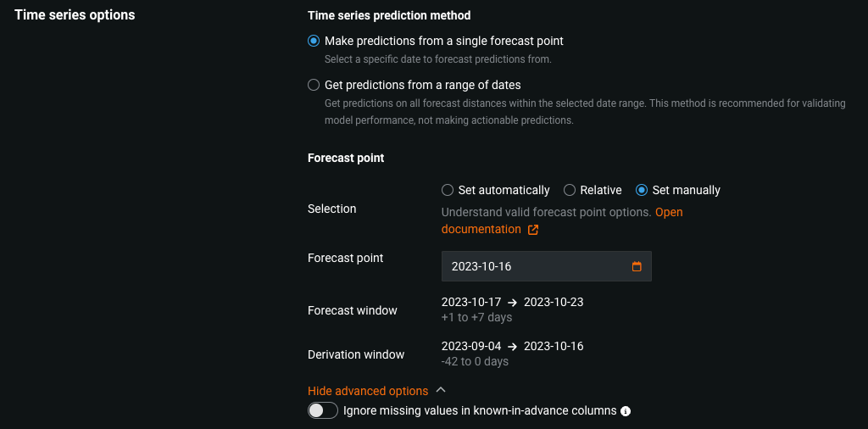This screenshot has width=868, height=429.
Task: Click the external link icon beside documentation
Action: (x=533, y=230)
